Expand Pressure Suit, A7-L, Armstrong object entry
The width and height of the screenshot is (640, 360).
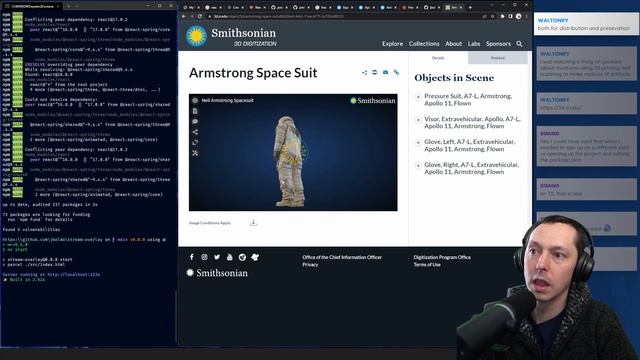(418, 97)
